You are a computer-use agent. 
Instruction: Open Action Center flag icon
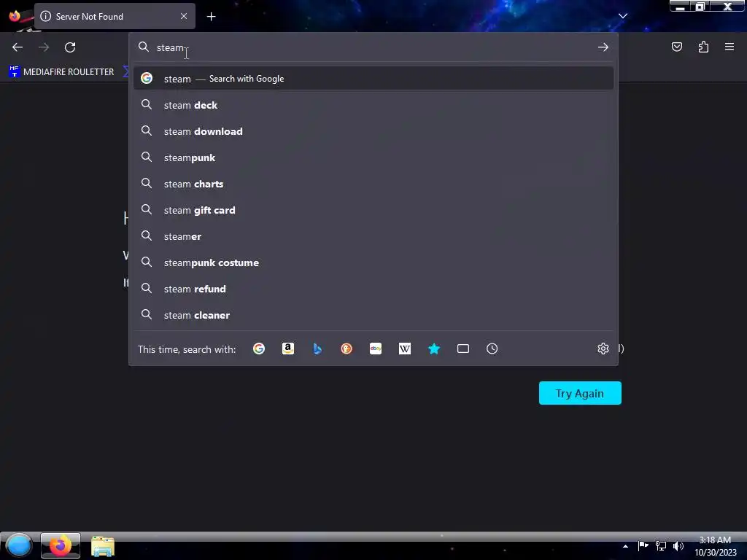643,545
